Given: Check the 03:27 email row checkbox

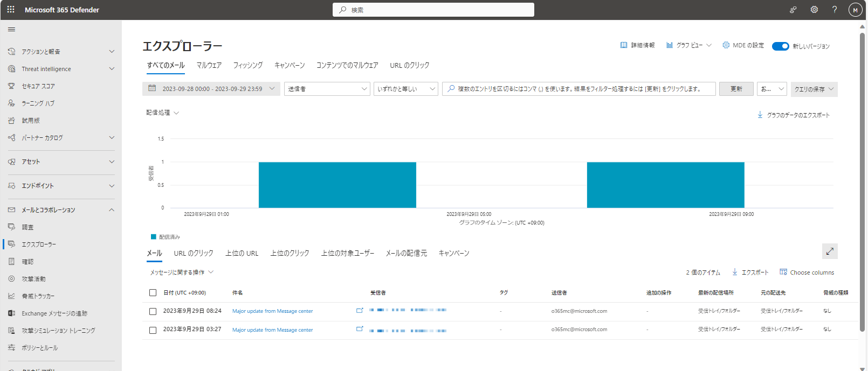Looking at the screenshot, I should click(x=153, y=330).
